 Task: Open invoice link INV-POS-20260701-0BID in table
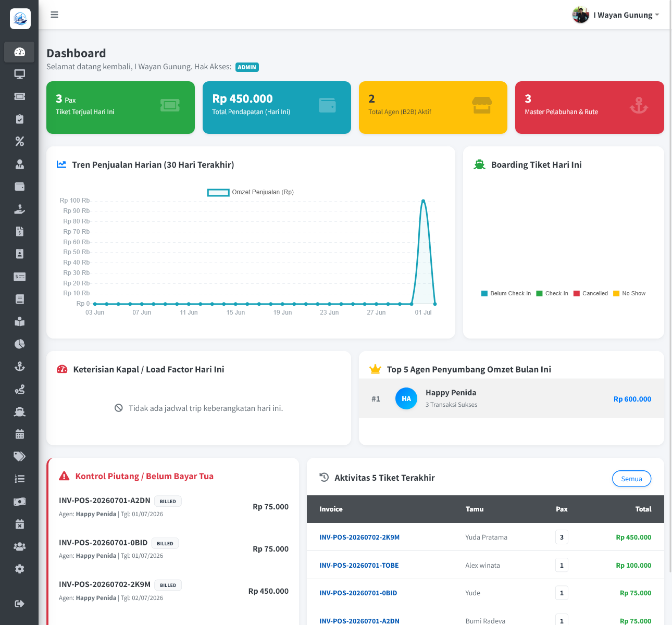pos(358,593)
